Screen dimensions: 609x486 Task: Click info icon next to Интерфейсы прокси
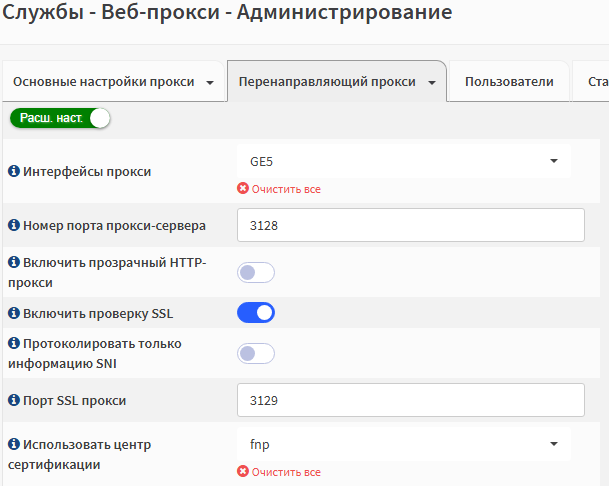pos(14,171)
